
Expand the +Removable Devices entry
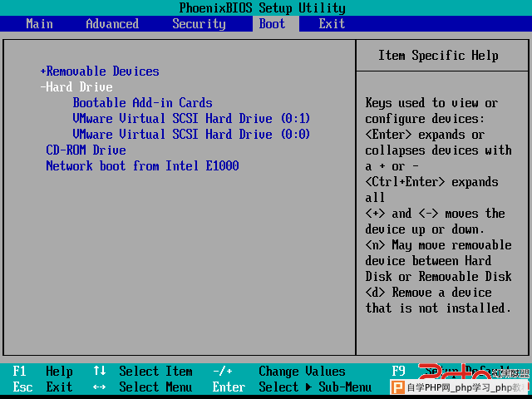pyautogui.click(x=100, y=71)
